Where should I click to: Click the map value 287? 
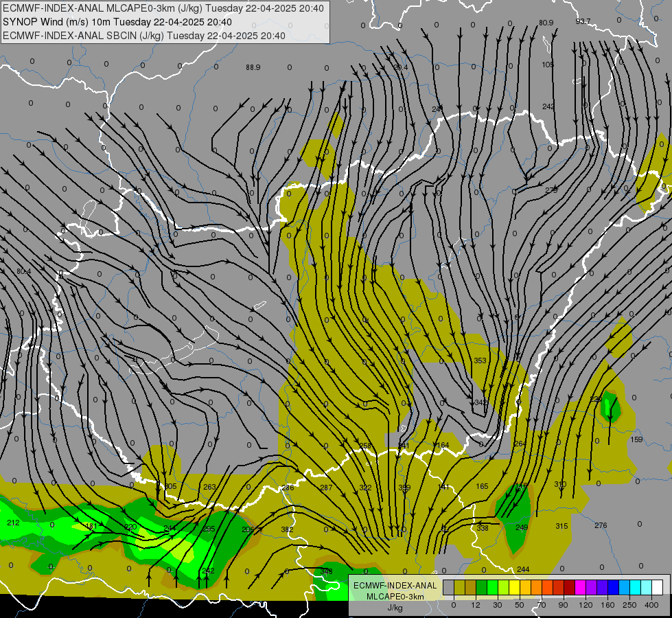326,488
